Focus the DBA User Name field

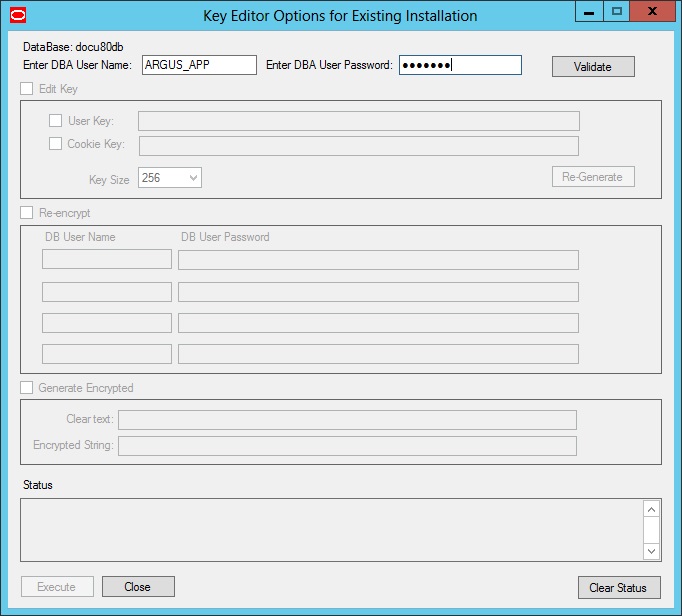[x=199, y=65]
